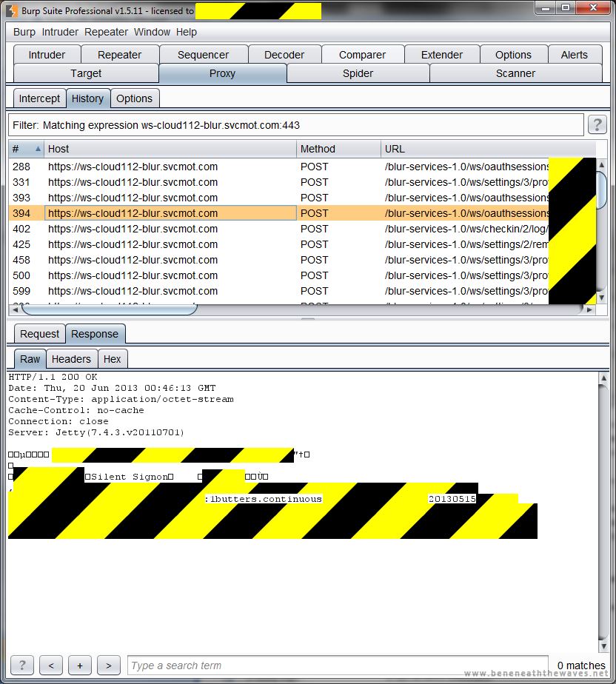
Task: Switch to the Decoder tab
Action: pyautogui.click(x=284, y=55)
